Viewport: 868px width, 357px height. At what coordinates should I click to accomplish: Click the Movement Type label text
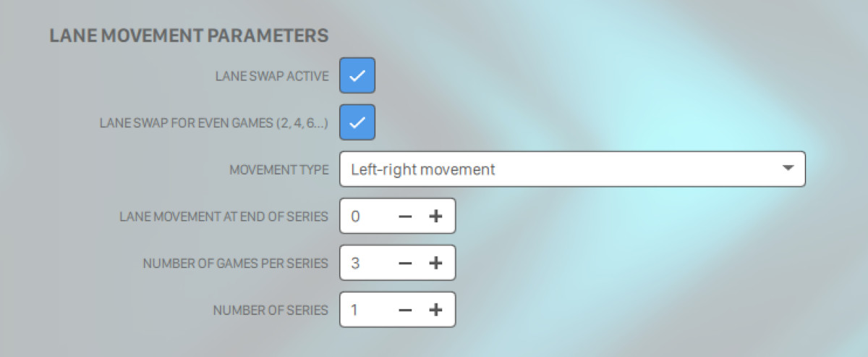(x=278, y=170)
